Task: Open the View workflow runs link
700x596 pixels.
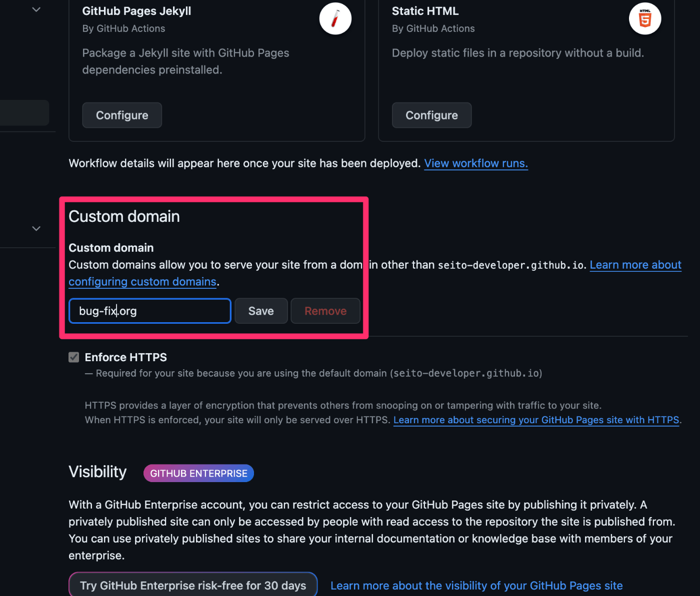Action: (x=475, y=163)
